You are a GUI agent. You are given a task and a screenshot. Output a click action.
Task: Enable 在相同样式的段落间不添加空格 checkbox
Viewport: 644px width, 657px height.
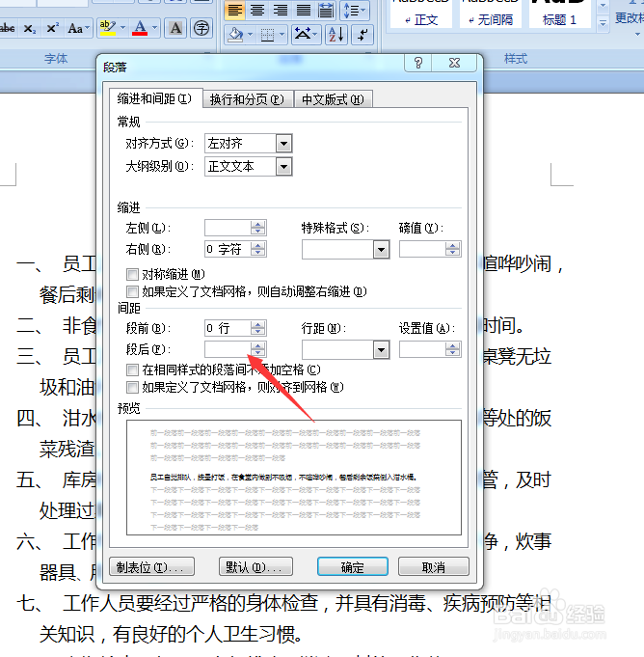pyautogui.click(x=132, y=370)
